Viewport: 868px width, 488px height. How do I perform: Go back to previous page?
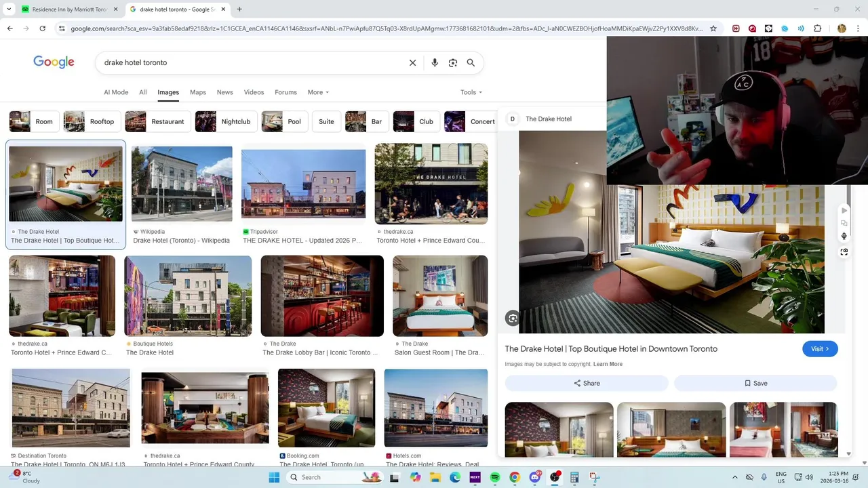(10, 28)
